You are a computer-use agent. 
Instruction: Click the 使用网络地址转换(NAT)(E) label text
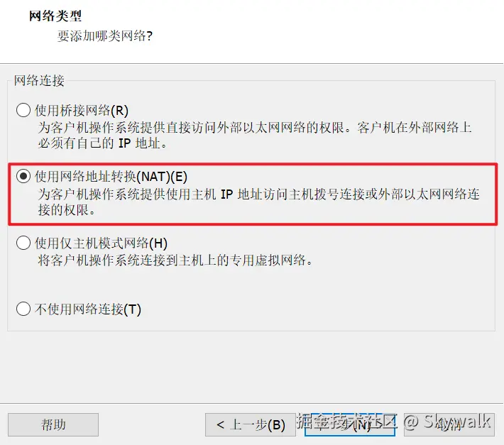[x=111, y=177]
